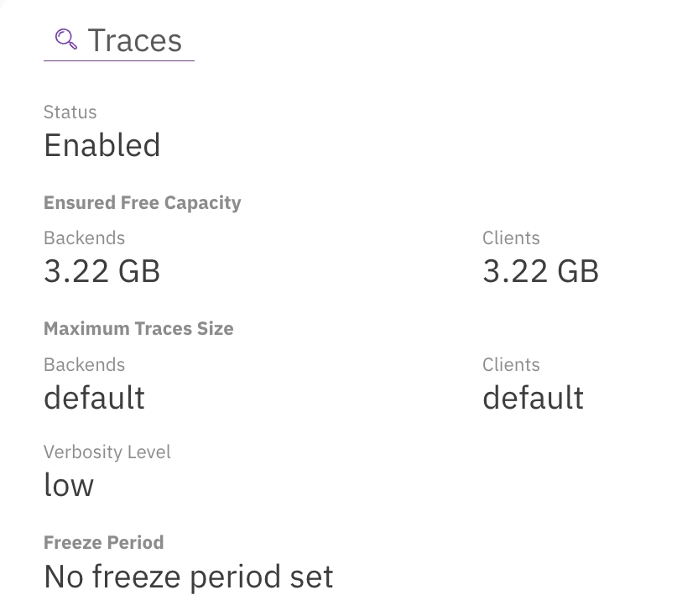Select the low verbosity value

[x=69, y=484]
